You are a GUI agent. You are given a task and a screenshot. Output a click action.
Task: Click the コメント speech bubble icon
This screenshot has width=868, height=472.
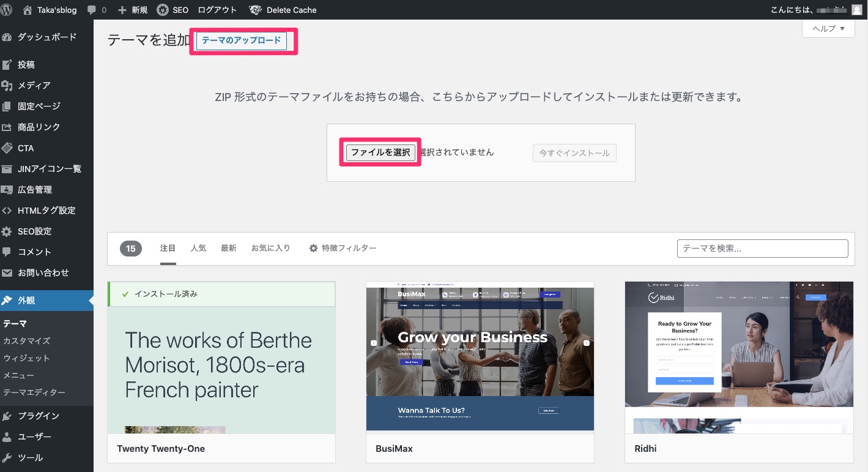tap(7, 252)
